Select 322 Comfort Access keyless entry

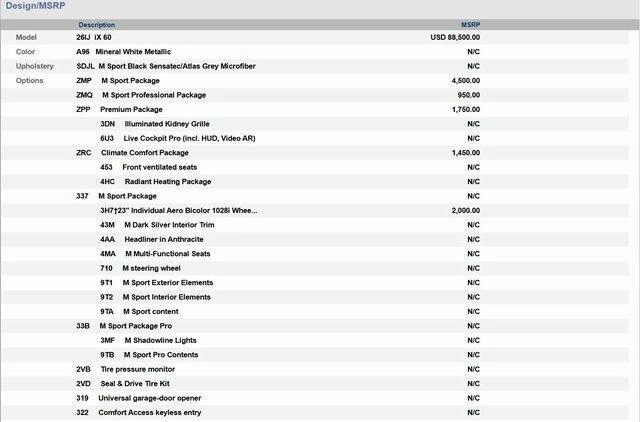138,412
